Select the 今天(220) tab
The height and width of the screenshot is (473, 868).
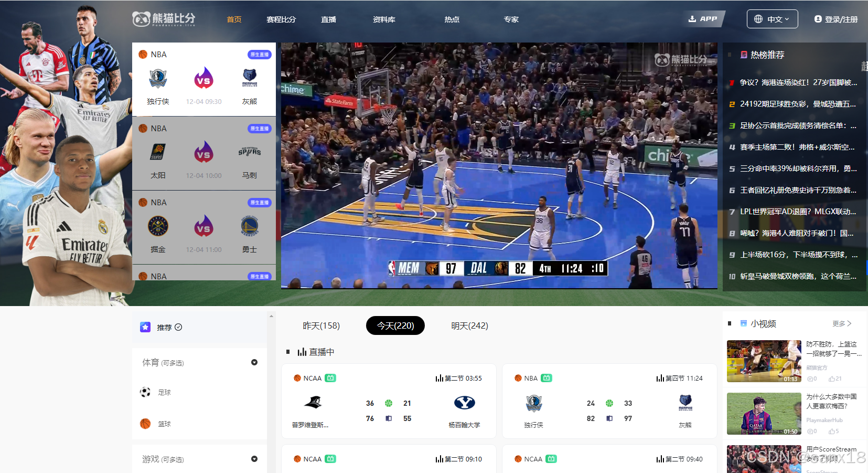(395, 325)
